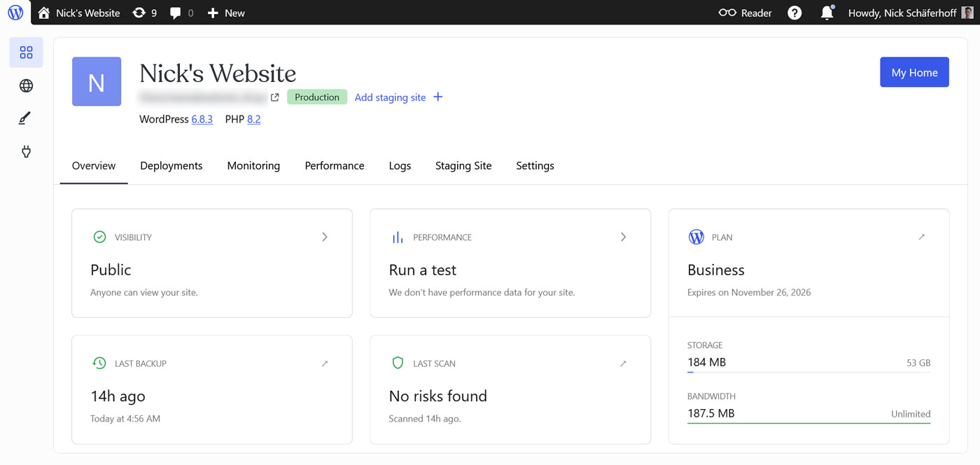Open the PHP 8.2 version link
The width and height of the screenshot is (980, 465).
253,119
